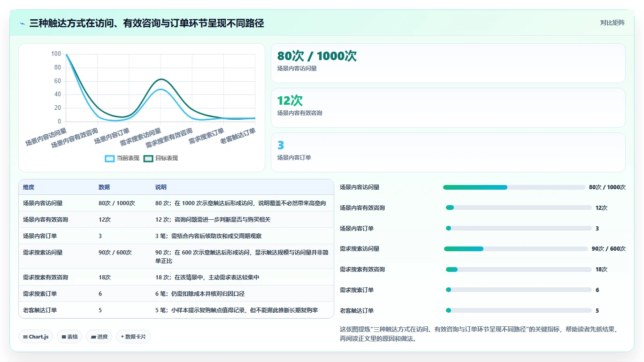The image size is (644, 362).
Task: Click the chart x-axis label 场景内容订单
Action: pos(112,135)
